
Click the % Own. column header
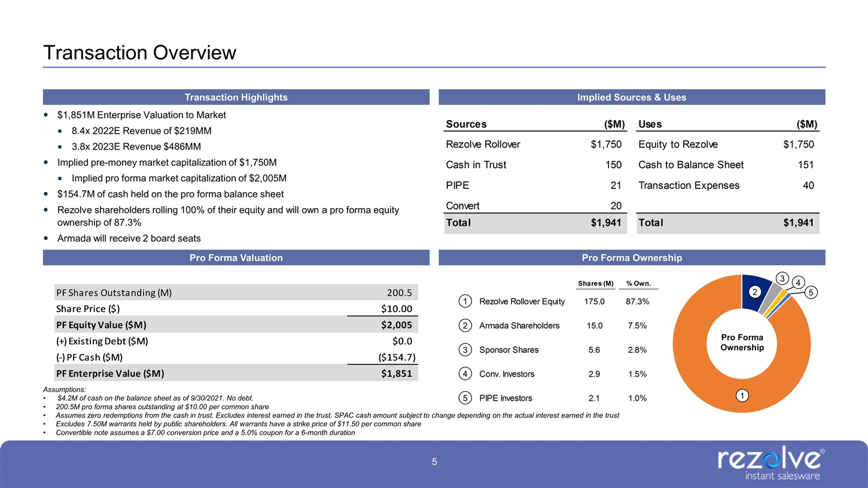pos(638,283)
